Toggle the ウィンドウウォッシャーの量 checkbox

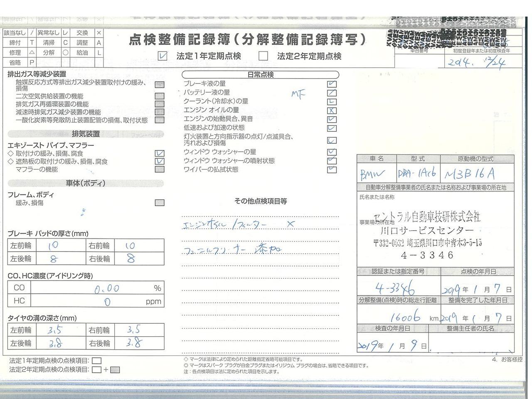click(332, 152)
